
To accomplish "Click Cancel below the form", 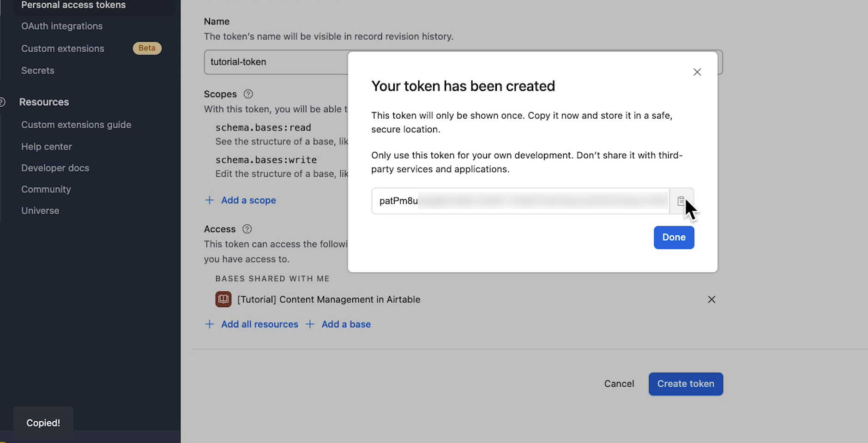I will tap(619, 383).
